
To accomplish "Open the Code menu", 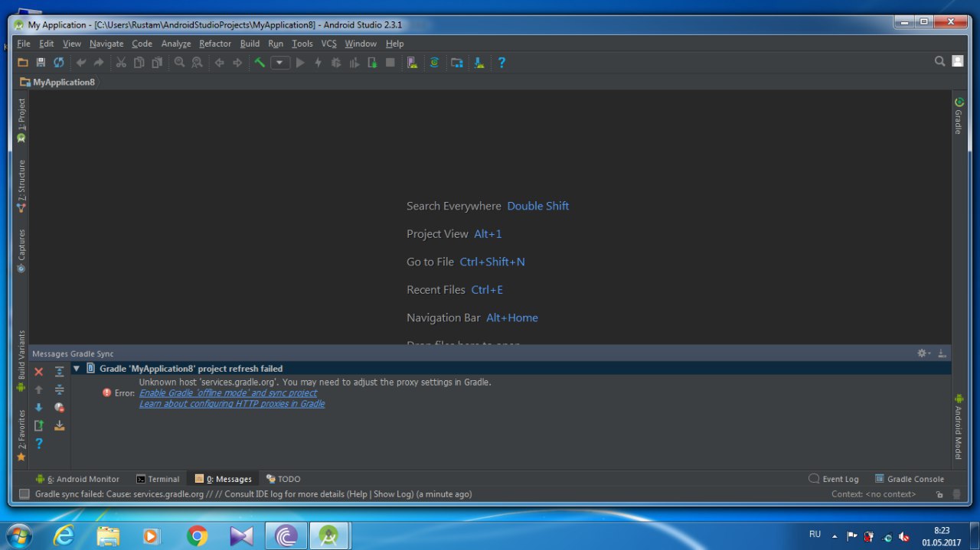I will tap(142, 44).
